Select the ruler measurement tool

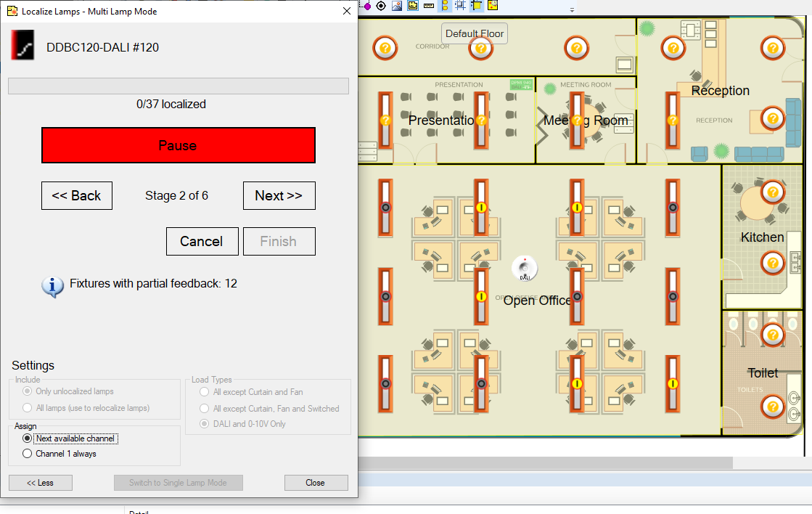(x=427, y=6)
